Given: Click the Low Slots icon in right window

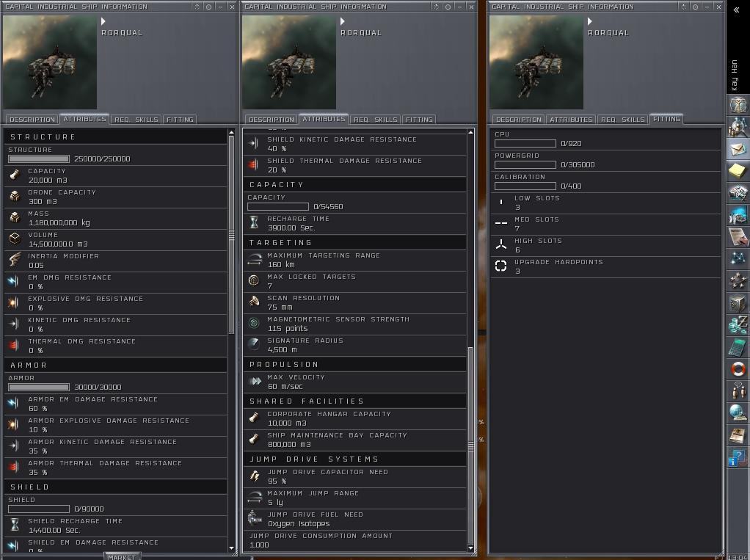Looking at the screenshot, I should pos(500,203).
